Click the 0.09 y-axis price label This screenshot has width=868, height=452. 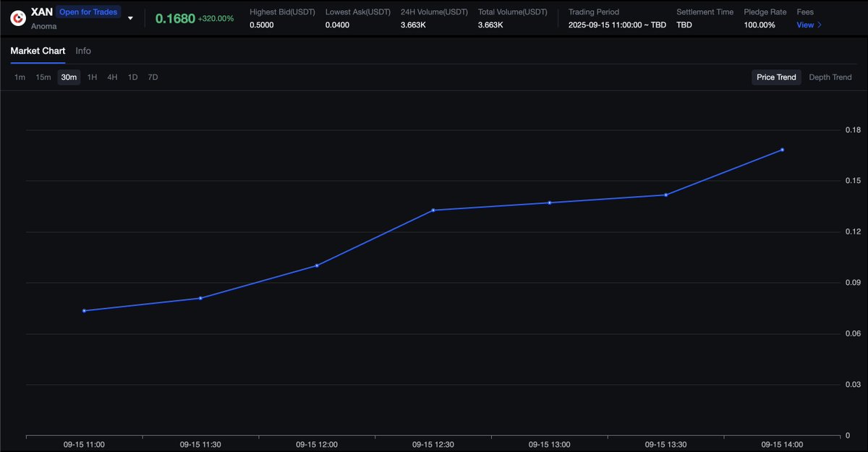(853, 283)
